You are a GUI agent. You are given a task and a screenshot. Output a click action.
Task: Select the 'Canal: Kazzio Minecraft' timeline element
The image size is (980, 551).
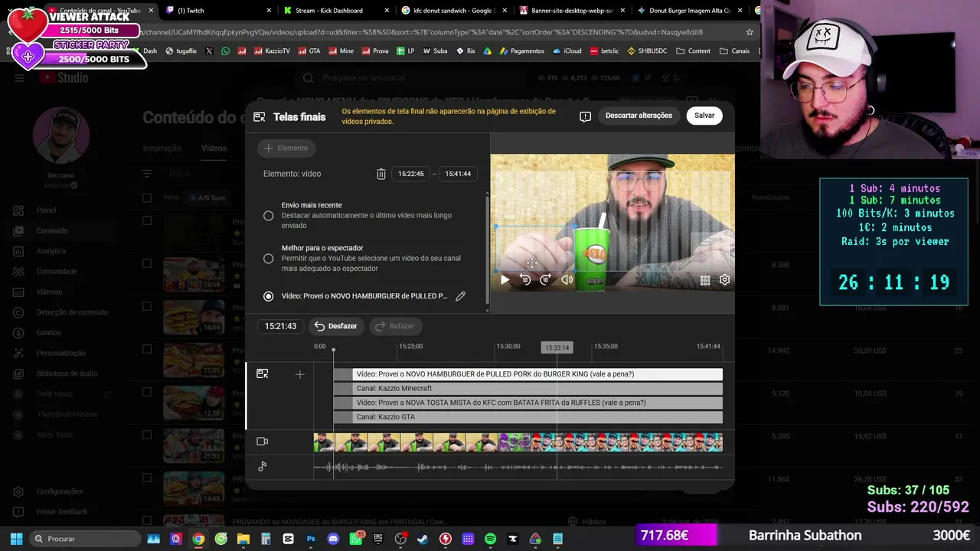click(528, 389)
